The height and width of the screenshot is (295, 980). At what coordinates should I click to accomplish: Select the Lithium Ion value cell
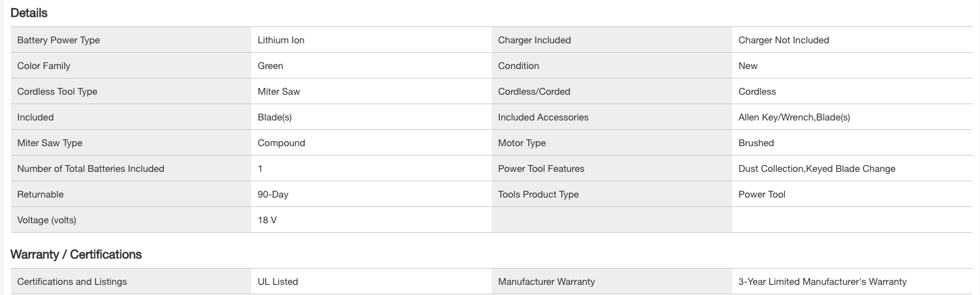[x=281, y=40]
